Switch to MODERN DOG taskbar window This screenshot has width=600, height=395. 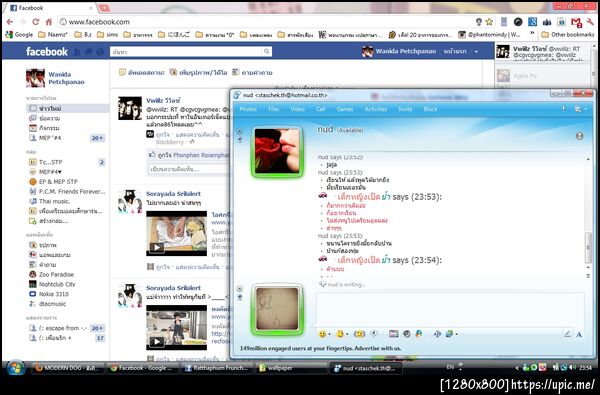click(x=68, y=368)
